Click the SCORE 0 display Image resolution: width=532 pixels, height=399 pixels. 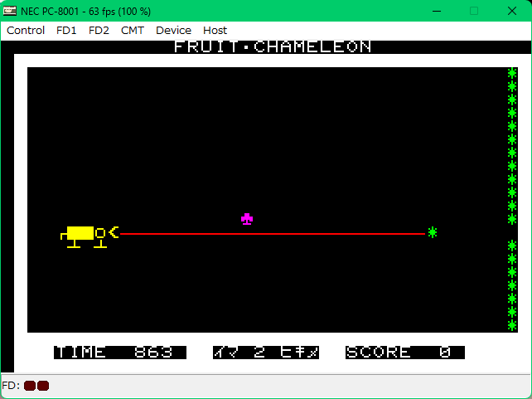point(405,353)
